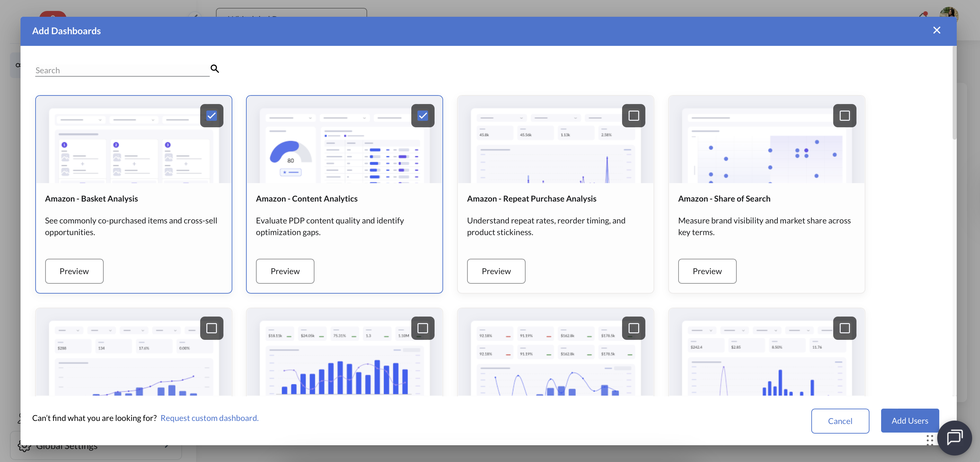Select the Amazon Repeat Purchase Analysis checkbox
Screen dimensions: 980x462
tap(633, 116)
